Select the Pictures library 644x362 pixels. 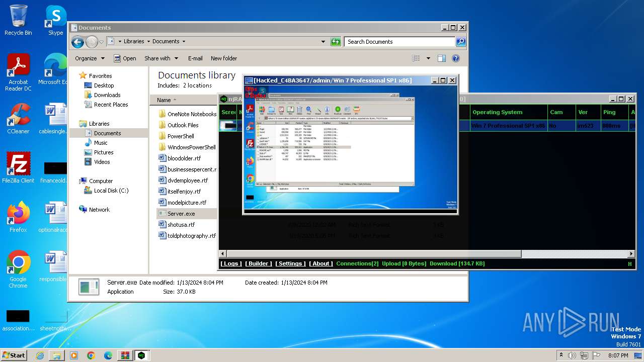click(104, 152)
